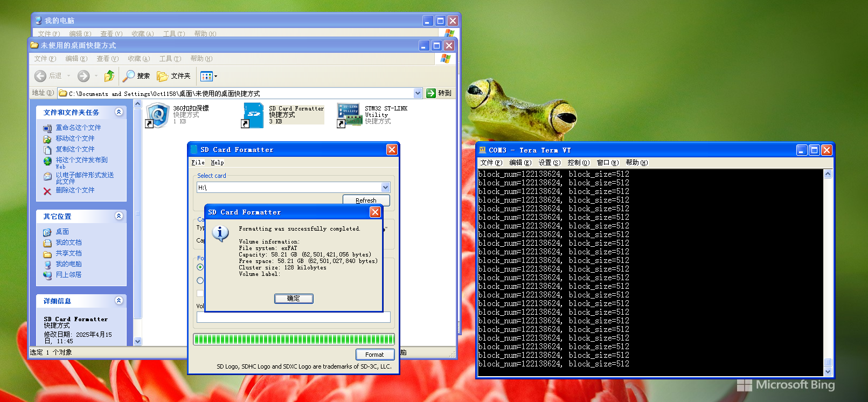Confirm the dialog with 确定 button
The height and width of the screenshot is (402, 868).
294,299
